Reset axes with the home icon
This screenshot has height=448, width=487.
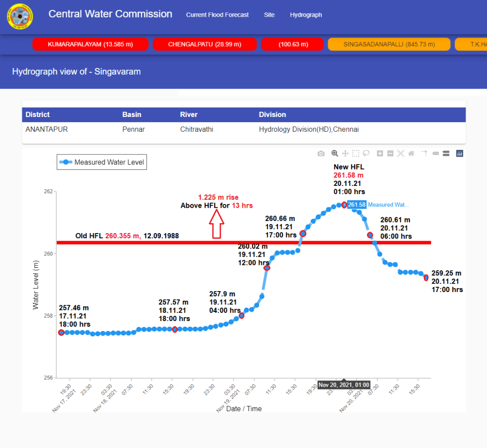411,153
